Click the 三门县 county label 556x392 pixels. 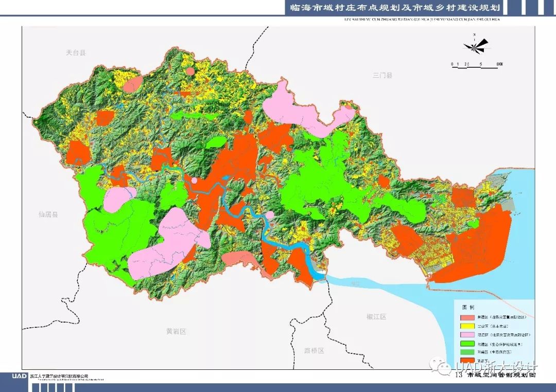click(383, 75)
